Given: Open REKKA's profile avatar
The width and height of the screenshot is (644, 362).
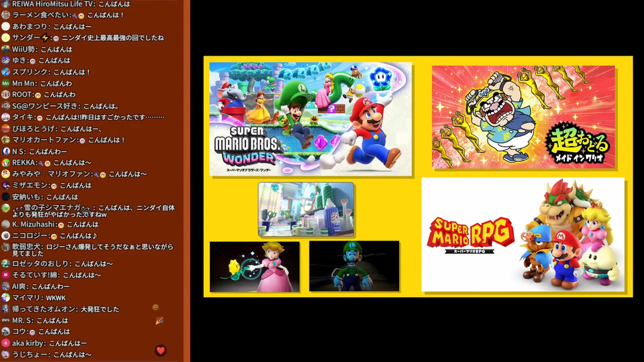Looking at the screenshot, I should tap(5, 162).
